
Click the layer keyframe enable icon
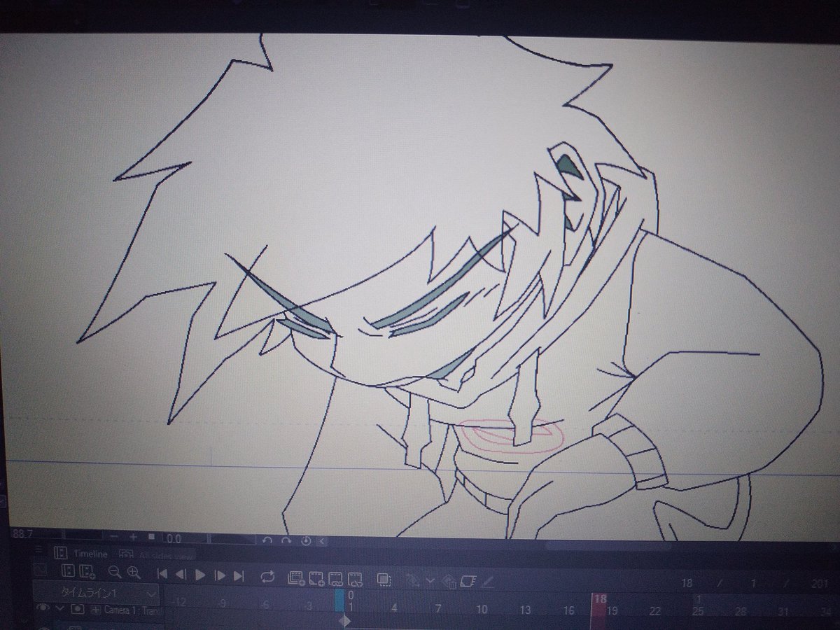(468, 580)
